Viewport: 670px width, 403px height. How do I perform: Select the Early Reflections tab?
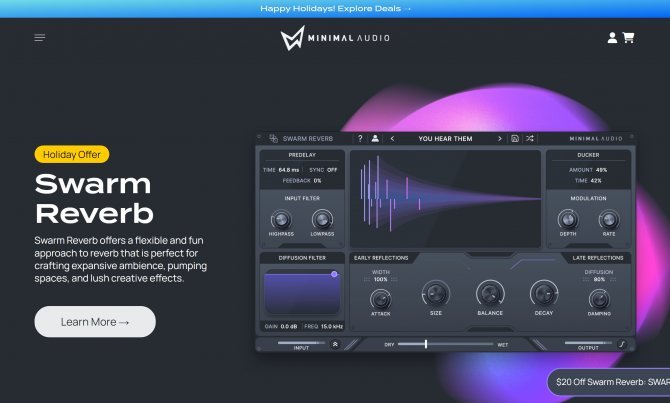[381, 258]
